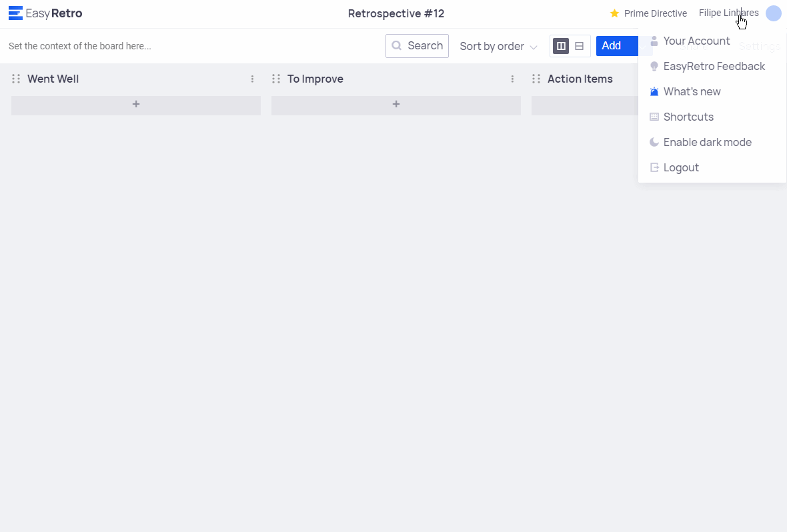Screen dimensions: 787x532
Task: Open the Filipe Linhares user menu
Action: click(728, 13)
